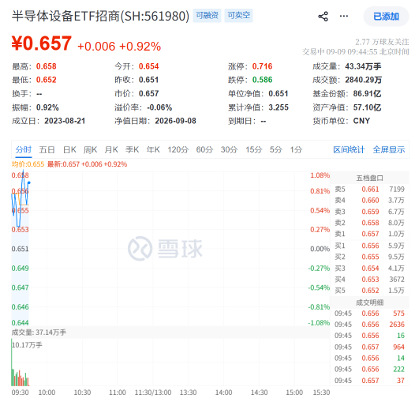Click the 卖1 order row at 0.657

[x=370, y=234]
